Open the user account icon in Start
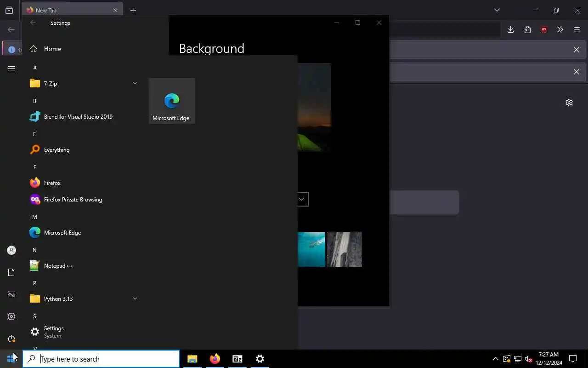This screenshot has width=588, height=368. point(11,250)
